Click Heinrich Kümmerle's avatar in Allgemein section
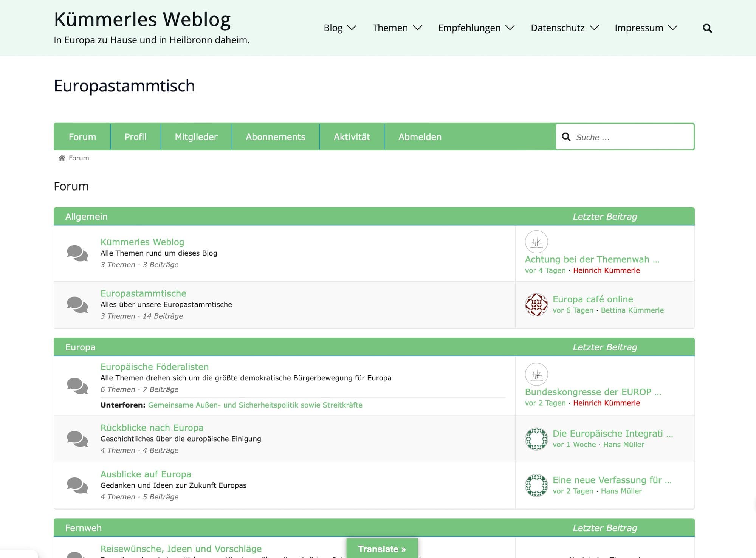Image resolution: width=756 pixels, height=558 pixels. [536, 242]
